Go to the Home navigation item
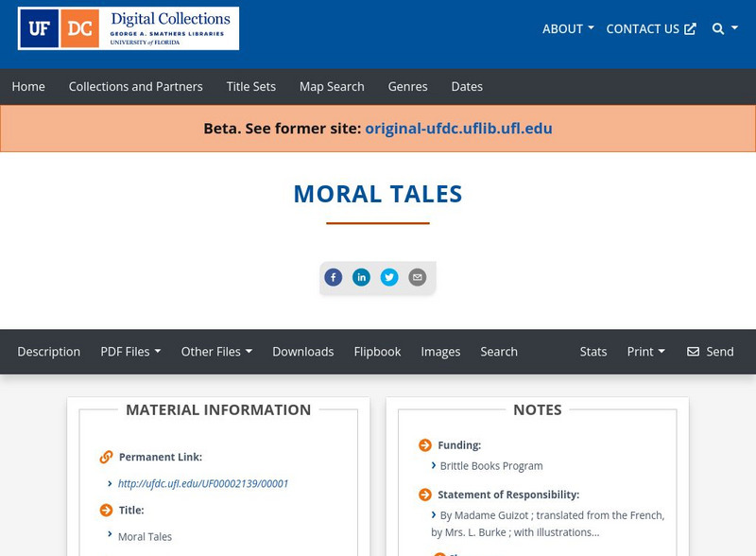 click(28, 86)
